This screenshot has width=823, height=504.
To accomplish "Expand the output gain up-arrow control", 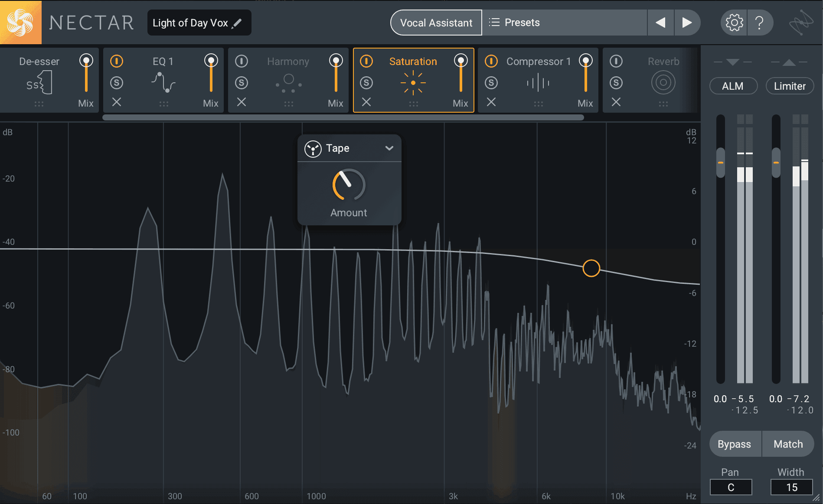I will tap(789, 62).
